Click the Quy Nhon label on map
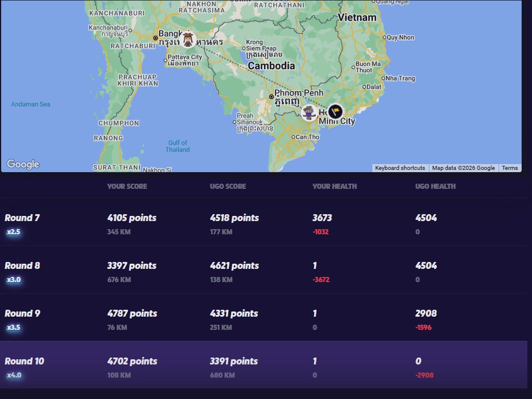The height and width of the screenshot is (399, 532). point(401,37)
